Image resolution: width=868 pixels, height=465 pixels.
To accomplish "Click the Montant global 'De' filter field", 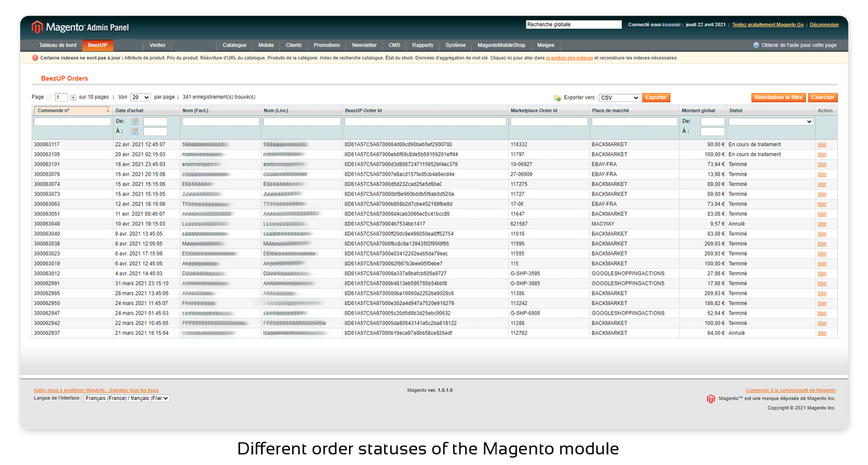I will [x=712, y=122].
